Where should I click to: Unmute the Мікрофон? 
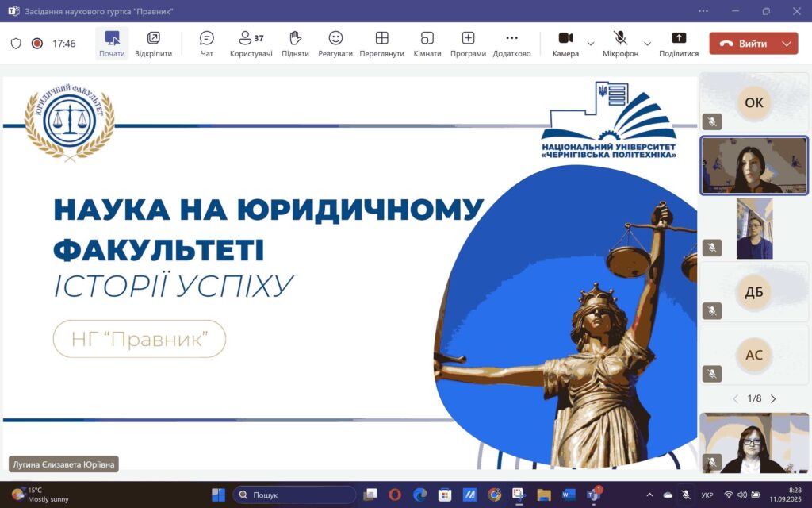point(620,44)
